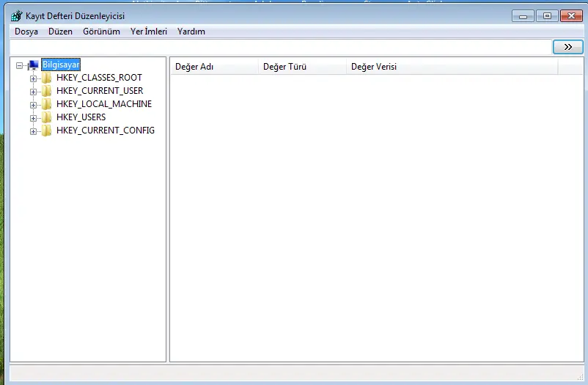Collapse the Bilgisayar root node

tap(20, 65)
